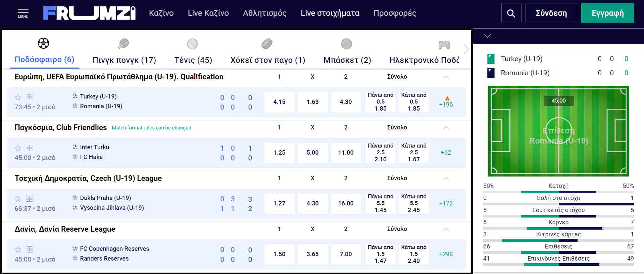Image resolution: width=644 pixels, height=274 pixels.
Task: Bet on FC Copenhagen Reserves at 1.50
Action: pos(279,254)
